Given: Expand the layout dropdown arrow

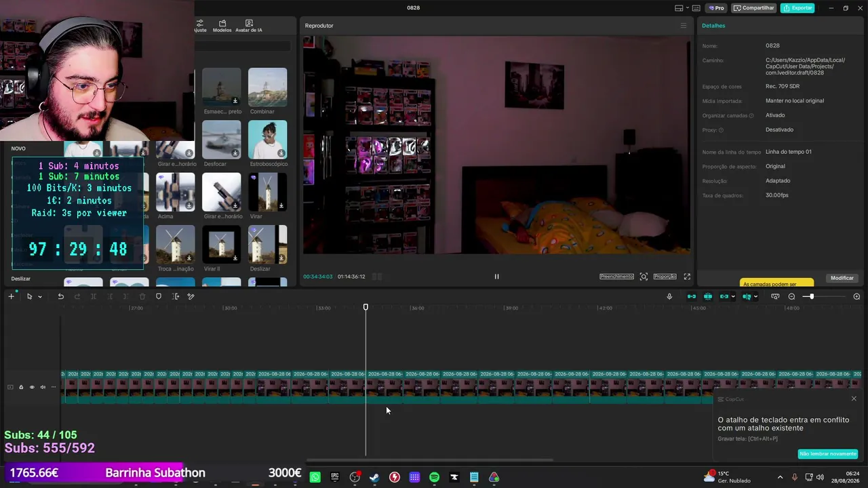Looking at the screenshot, I should coord(687,8).
